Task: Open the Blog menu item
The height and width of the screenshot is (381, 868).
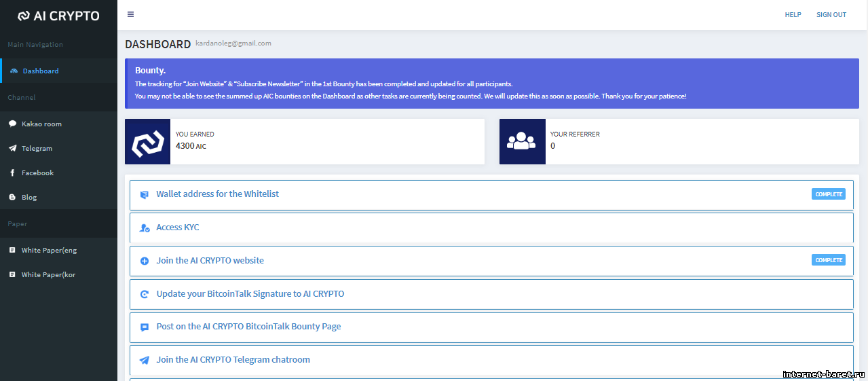Action: click(x=58, y=197)
